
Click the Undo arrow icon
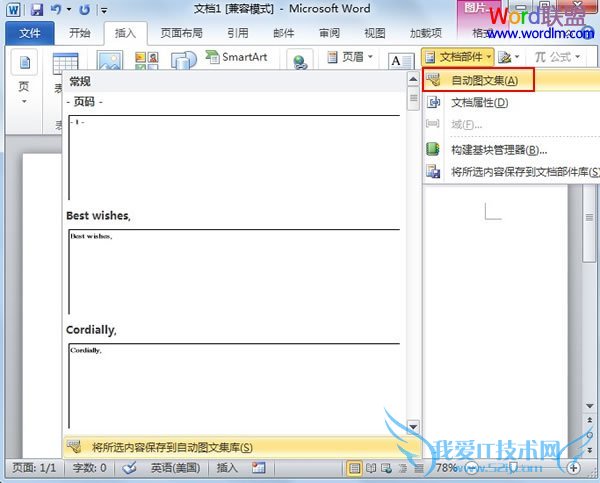(x=56, y=9)
